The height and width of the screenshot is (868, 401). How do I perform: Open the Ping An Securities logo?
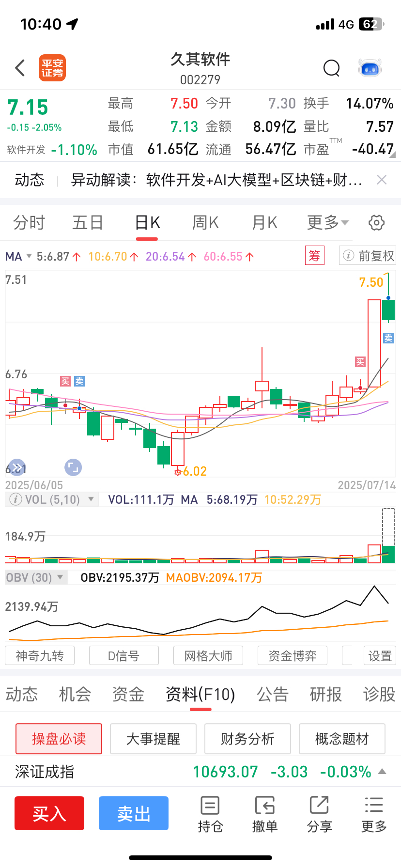pyautogui.click(x=52, y=68)
